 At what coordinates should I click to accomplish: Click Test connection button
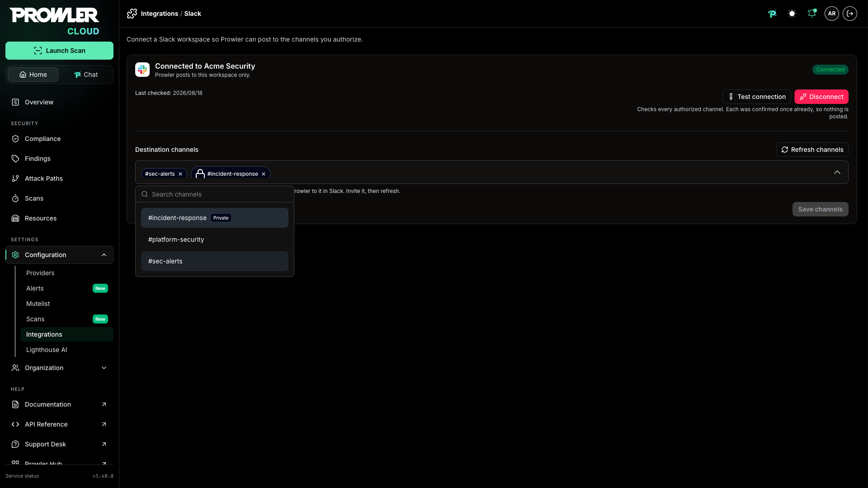coord(756,97)
